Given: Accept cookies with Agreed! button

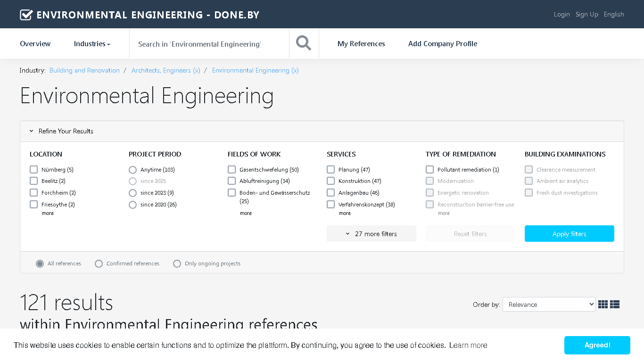Looking at the screenshot, I should pos(597,345).
